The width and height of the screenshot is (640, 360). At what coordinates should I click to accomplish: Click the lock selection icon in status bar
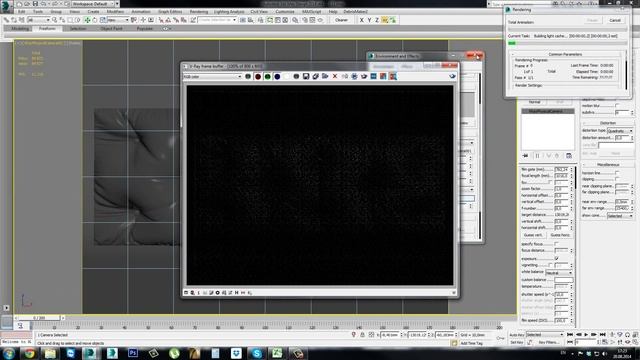(x=362, y=335)
